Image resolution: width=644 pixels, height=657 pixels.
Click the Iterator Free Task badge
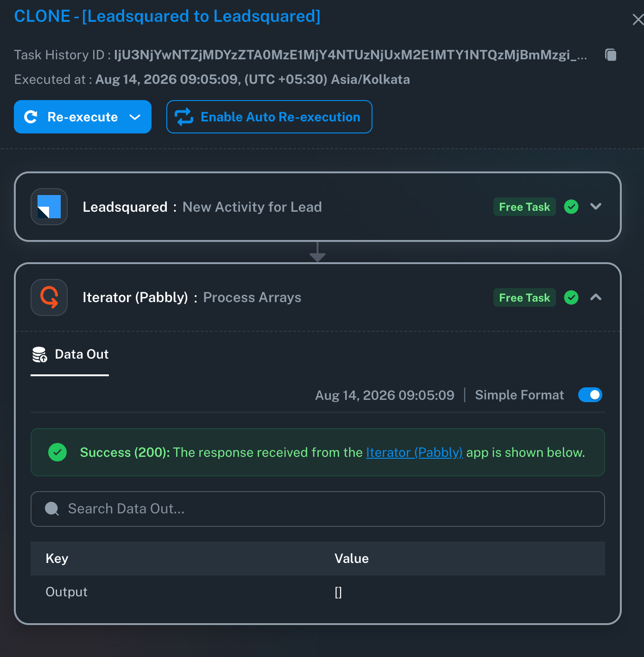[x=524, y=297]
